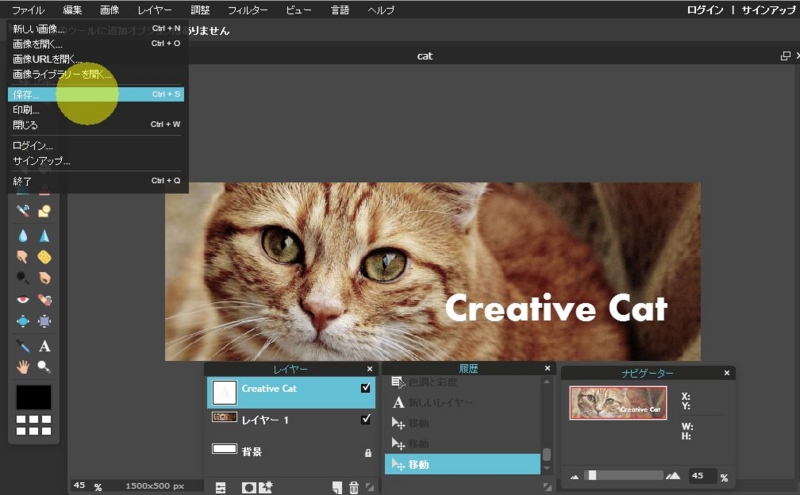
Task: Toggle visibility checkbox of Creative Cat layer
Action: coord(365,388)
